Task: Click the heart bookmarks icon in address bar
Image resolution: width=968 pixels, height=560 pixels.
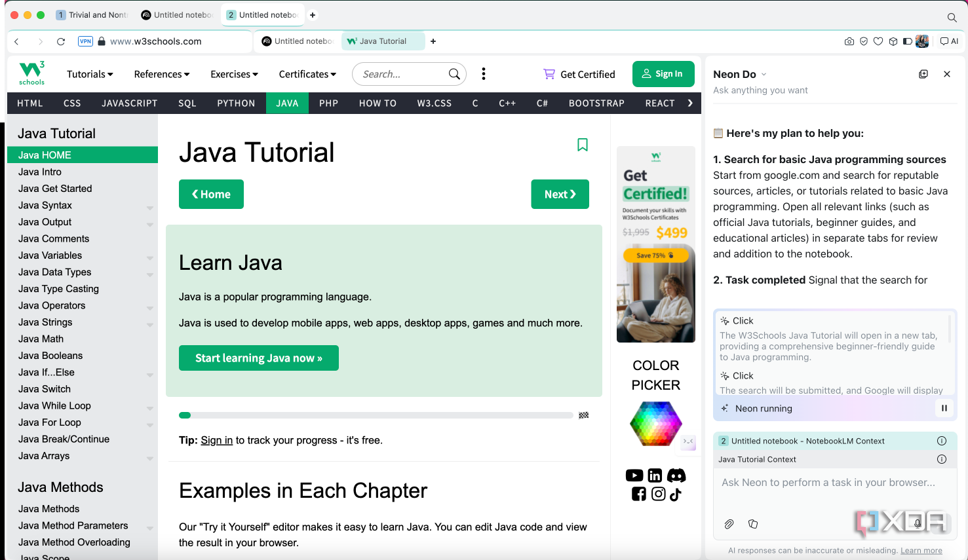Action: point(878,41)
